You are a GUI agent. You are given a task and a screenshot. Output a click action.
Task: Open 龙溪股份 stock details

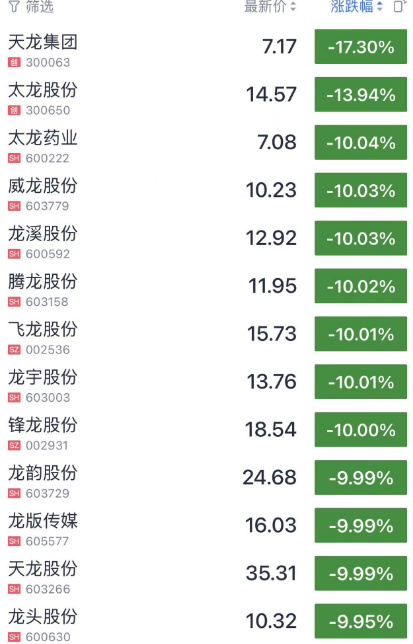[x=206, y=242]
